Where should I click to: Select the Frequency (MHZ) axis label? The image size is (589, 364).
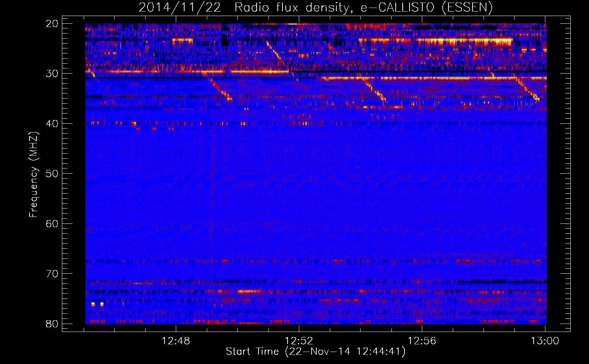33,175
